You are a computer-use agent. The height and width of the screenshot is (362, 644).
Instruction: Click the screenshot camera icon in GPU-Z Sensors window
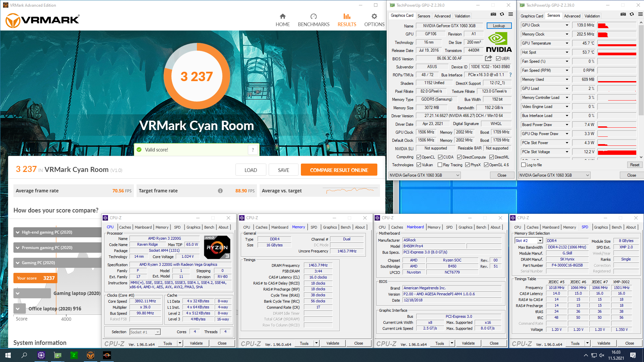click(x=623, y=14)
